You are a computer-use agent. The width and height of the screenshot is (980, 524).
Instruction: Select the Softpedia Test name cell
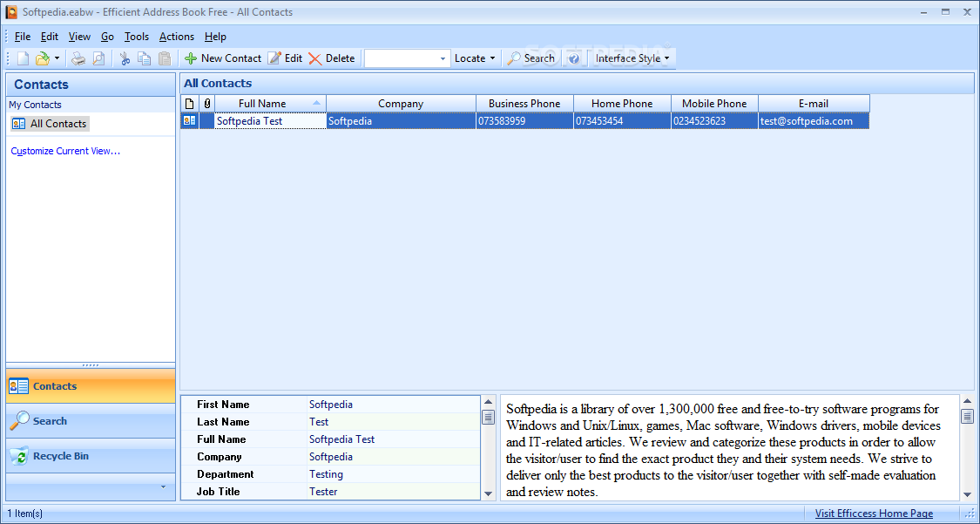coord(270,120)
